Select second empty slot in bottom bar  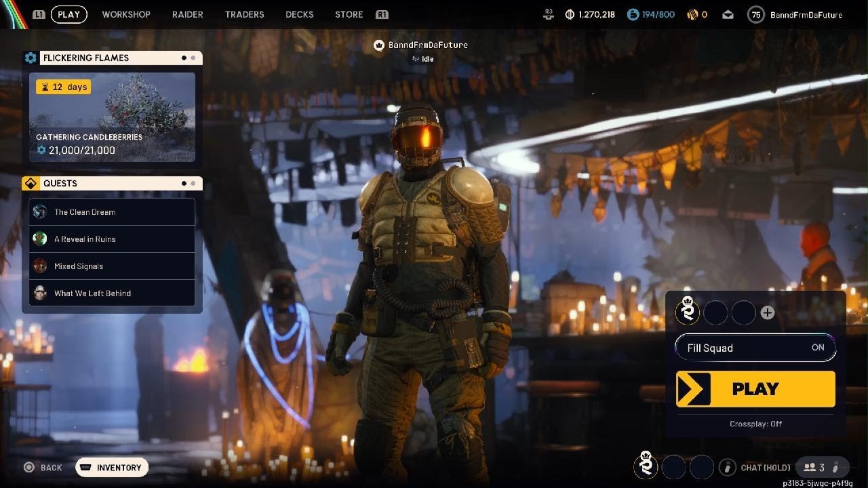pyautogui.click(x=673, y=467)
